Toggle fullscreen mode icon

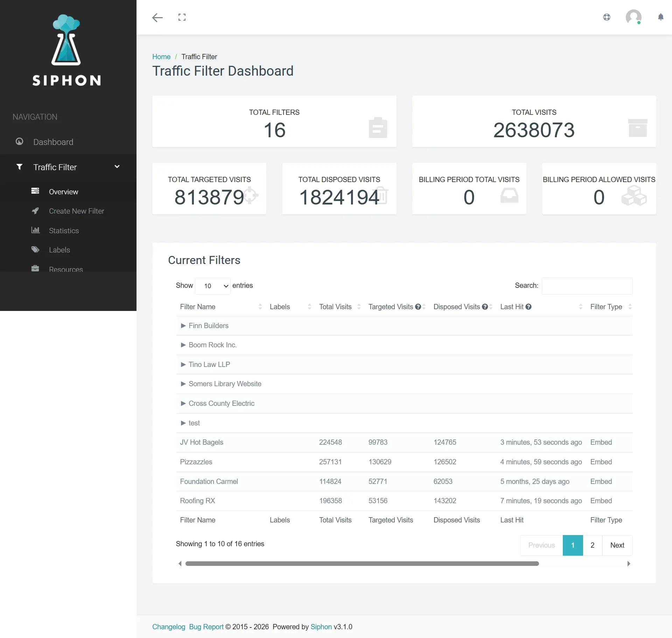(x=182, y=17)
